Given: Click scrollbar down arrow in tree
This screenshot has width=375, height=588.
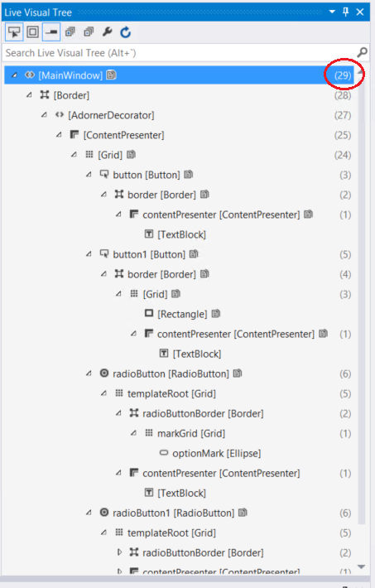Looking at the screenshot, I should click(362, 566).
